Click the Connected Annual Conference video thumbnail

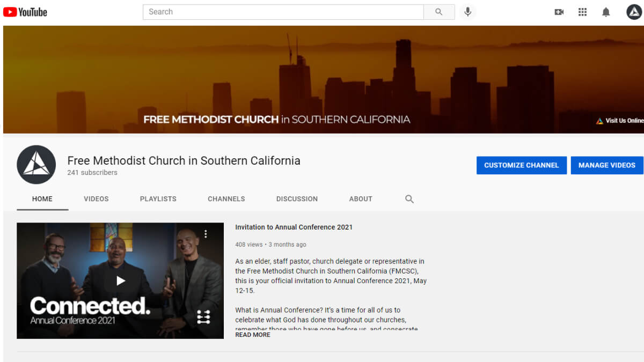pyautogui.click(x=120, y=280)
